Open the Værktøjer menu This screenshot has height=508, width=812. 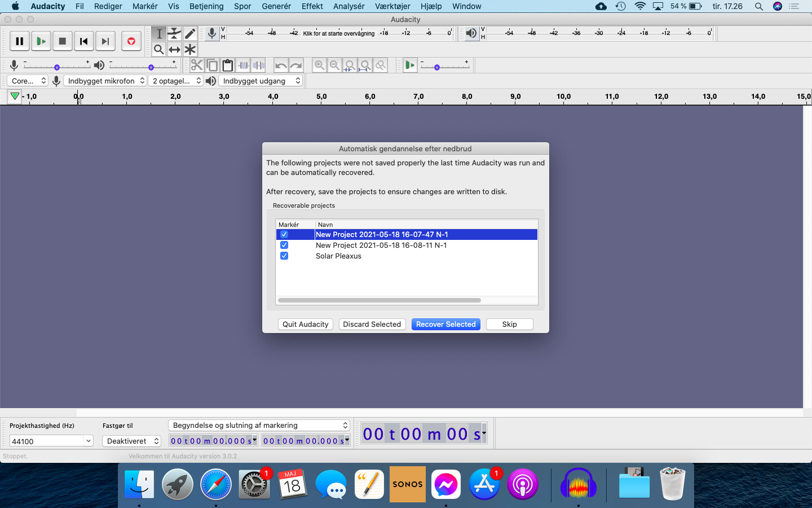pos(393,6)
